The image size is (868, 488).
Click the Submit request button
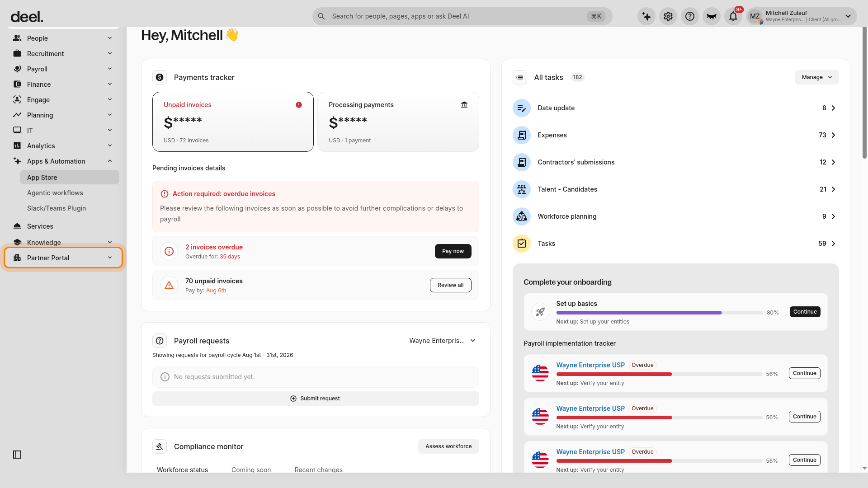(x=316, y=399)
